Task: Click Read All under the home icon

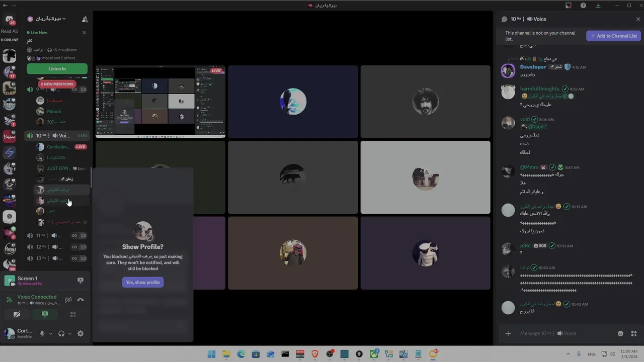Action: coord(9,31)
